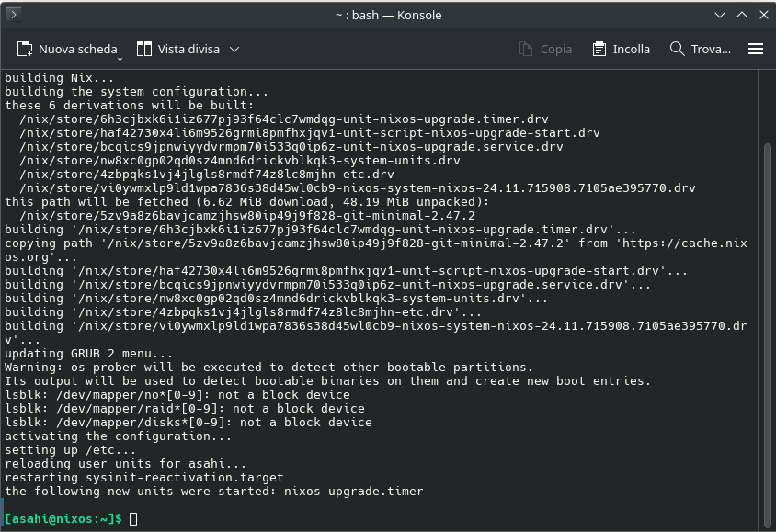Click the Trova magnifier icon

pyautogui.click(x=678, y=49)
